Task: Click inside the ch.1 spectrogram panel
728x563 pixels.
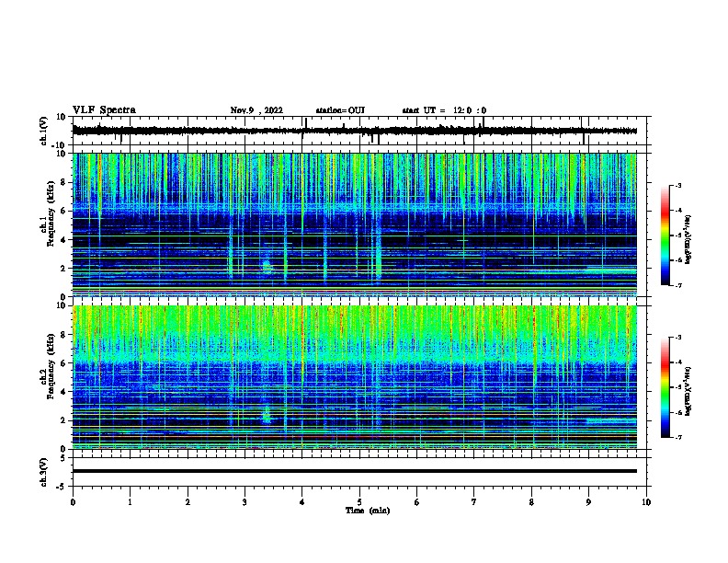Action: (x=354, y=224)
